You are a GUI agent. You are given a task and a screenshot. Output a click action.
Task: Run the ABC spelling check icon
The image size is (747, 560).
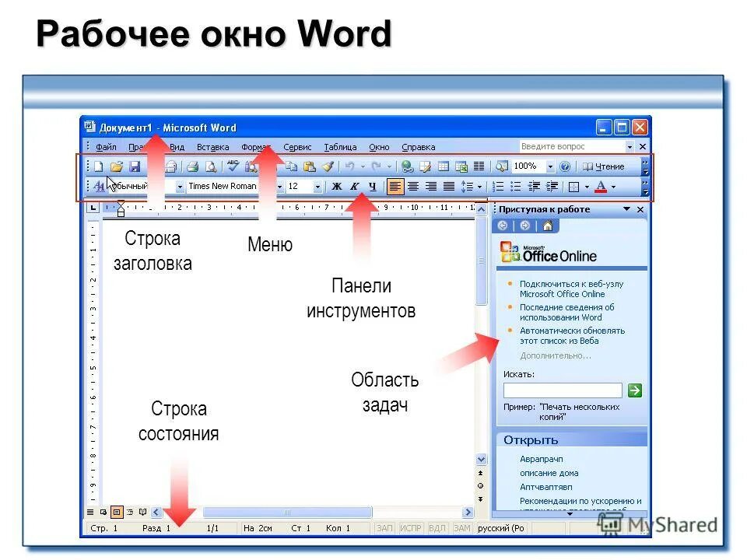click(233, 165)
